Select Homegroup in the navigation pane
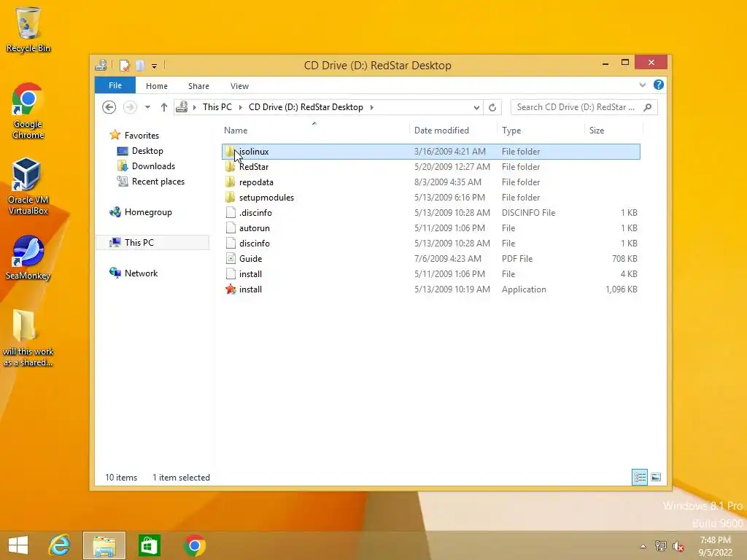This screenshot has height=560, width=747. click(x=141, y=212)
